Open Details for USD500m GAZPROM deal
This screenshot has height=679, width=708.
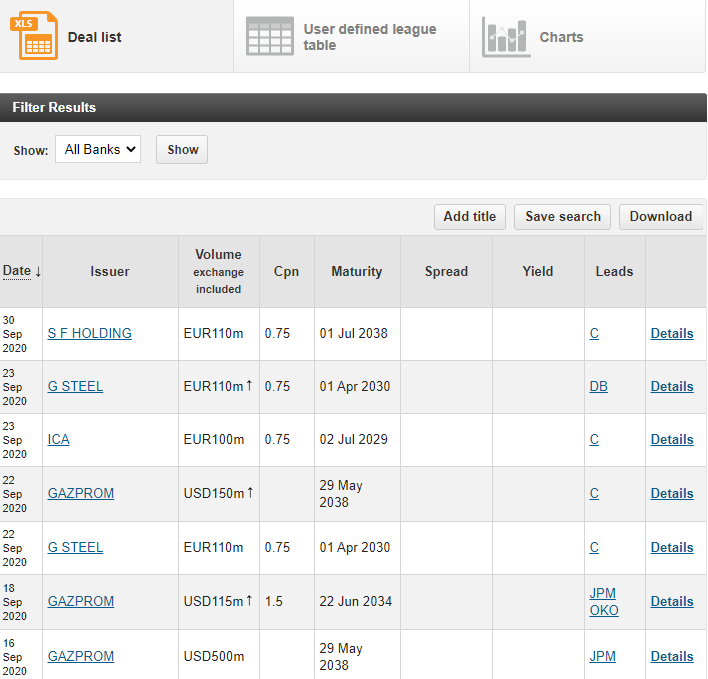point(672,656)
